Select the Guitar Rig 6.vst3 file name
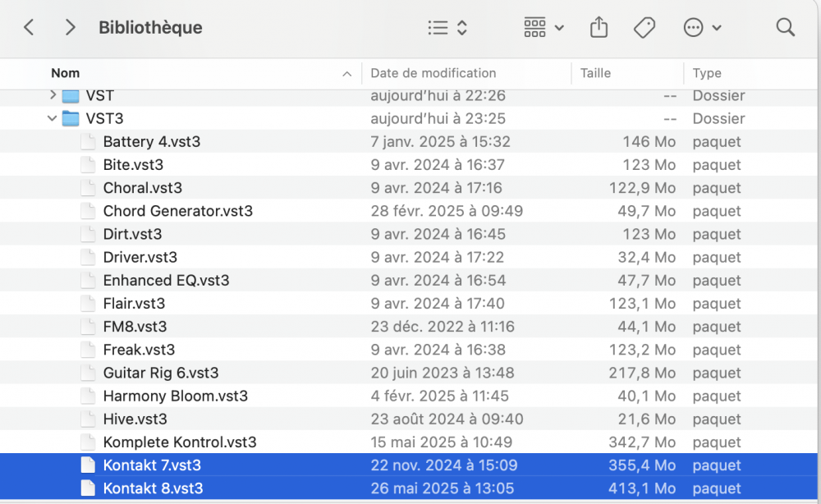Screen dimensions: 821x504 point(161,373)
